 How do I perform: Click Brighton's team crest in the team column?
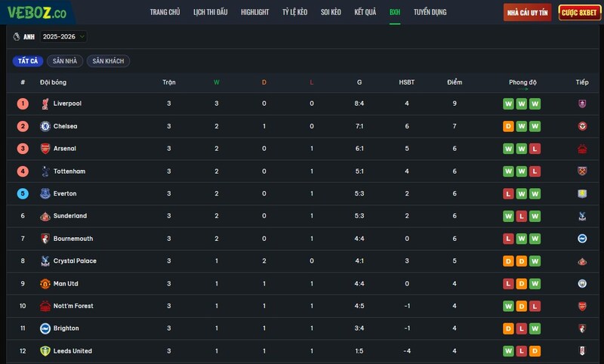[x=45, y=329]
